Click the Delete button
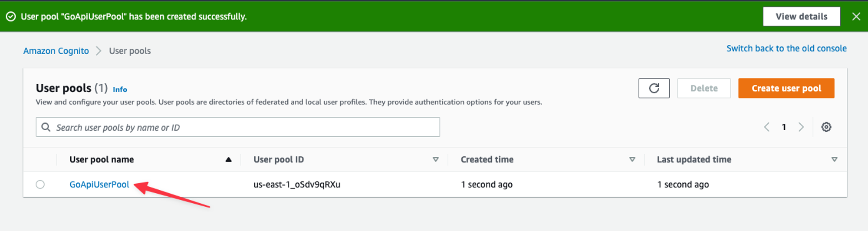This screenshot has height=231, width=868. (x=704, y=88)
